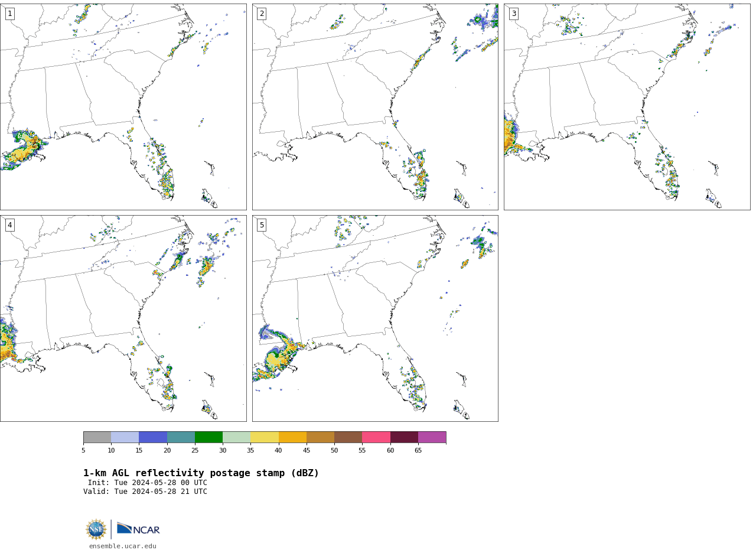756x553 pixels.
Task: Click the light lavender 10-15 dBZ swatch
Action: pyautogui.click(x=125, y=437)
